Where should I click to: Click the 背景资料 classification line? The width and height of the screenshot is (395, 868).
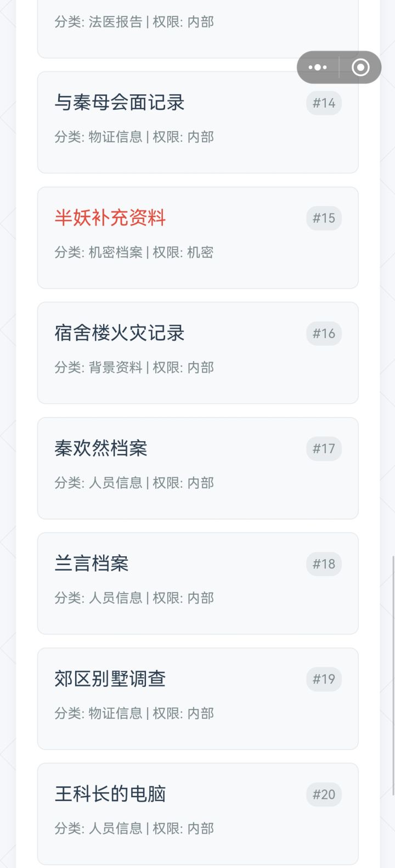click(x=134, y=368)
